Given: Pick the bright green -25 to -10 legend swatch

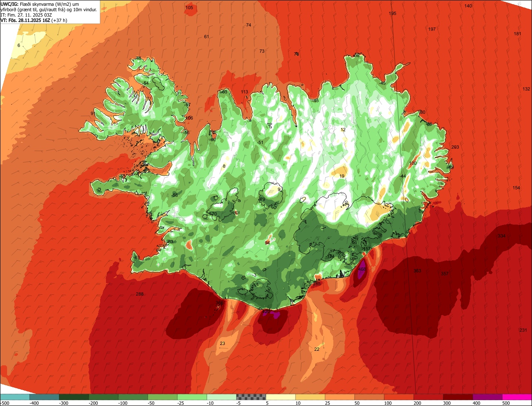Looking at the screenshot, I should pyautogui.click(x=192, y=397).
